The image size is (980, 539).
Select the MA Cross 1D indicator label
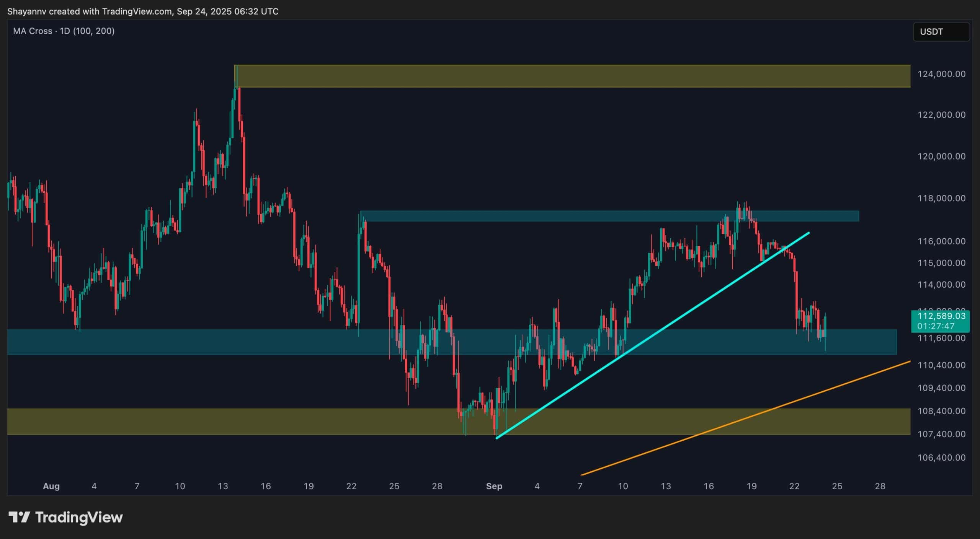tap(64, 31)
